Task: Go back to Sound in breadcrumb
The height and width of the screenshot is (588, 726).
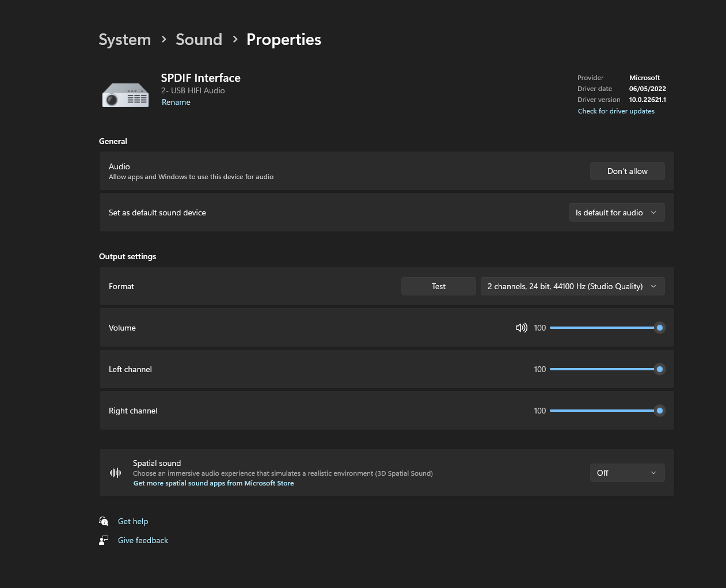Action: click(199, 39)
